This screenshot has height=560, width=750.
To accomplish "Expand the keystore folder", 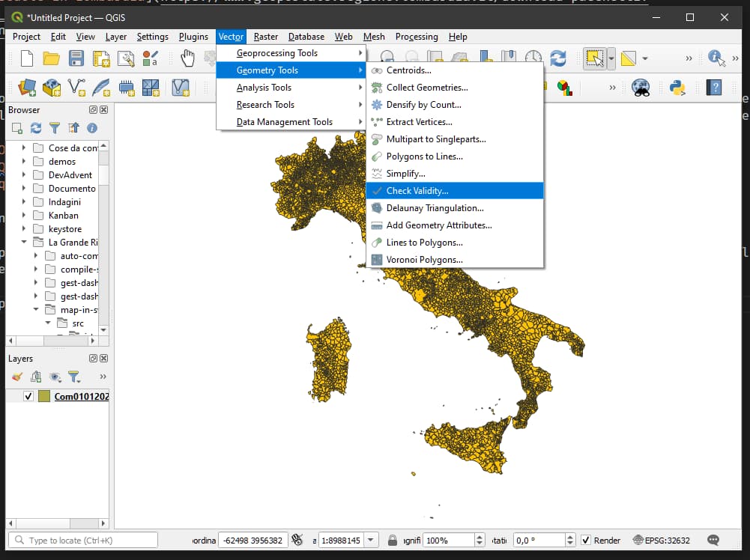I will (x=23, y=229).
